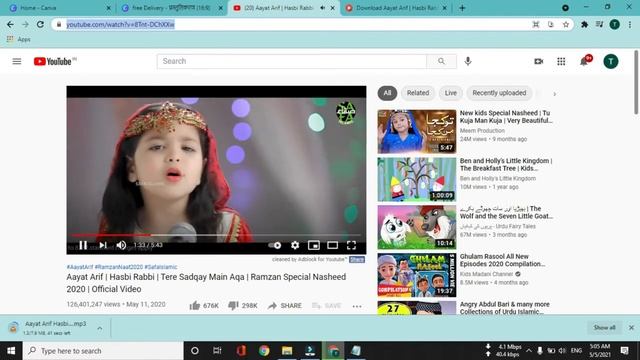Open a new browser tab

point(462,8)
